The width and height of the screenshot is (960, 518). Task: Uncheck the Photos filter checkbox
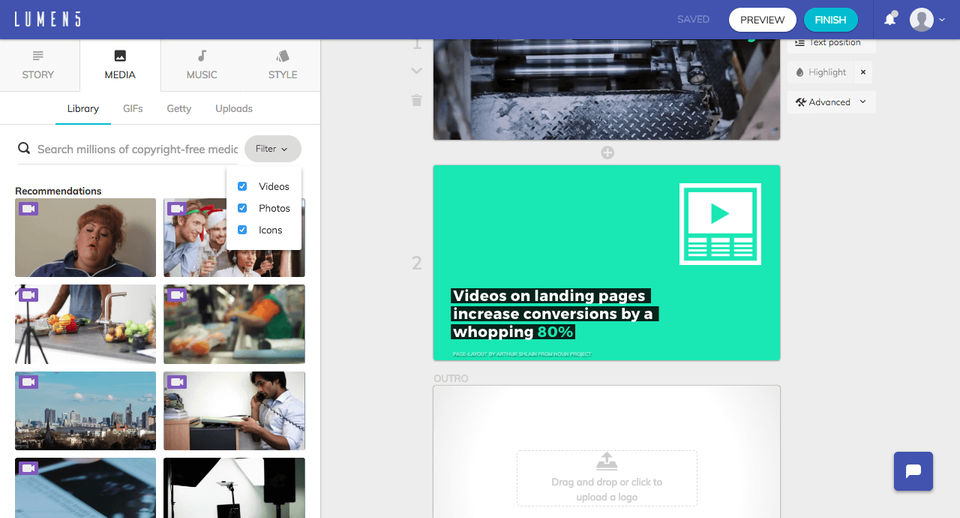click(242, 208)
